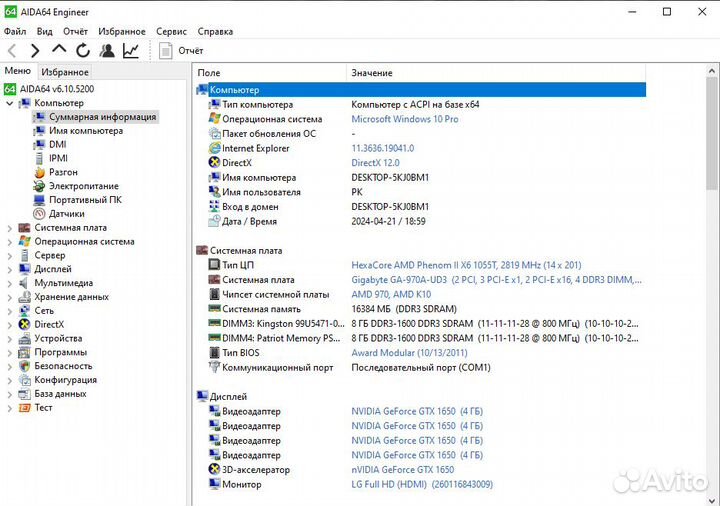Open the graph chart toolbar icon
The height and width of the screenshot is (506, 720).
(x=131, y=51)
